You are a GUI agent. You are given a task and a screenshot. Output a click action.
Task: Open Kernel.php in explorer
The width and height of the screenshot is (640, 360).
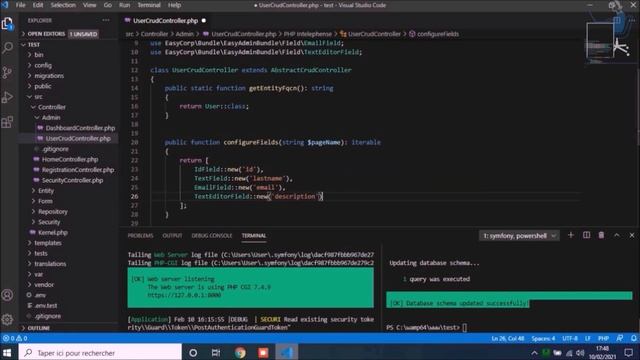(53, 232)
